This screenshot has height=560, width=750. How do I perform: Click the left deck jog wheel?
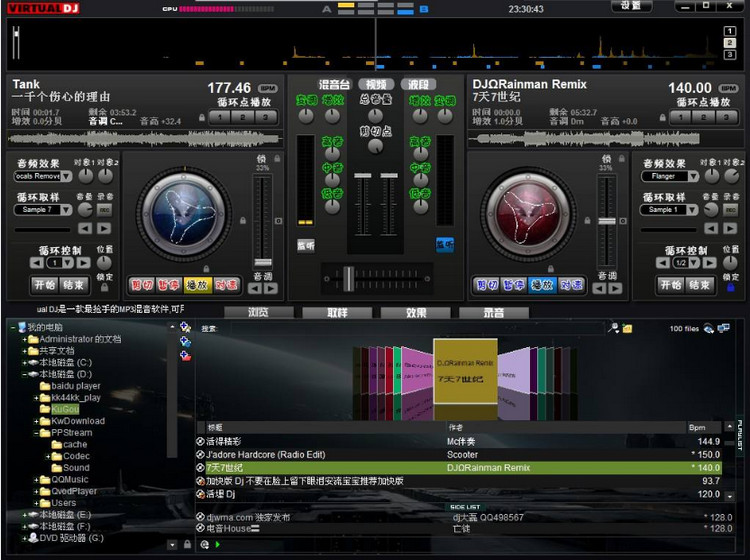pyautogui.click(x=184, y=213)
